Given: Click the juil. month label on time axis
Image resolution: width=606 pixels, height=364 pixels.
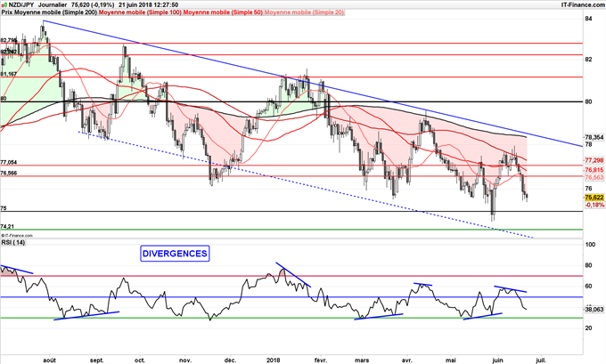Looking at the screenshot, I should [x=541, y=360].
